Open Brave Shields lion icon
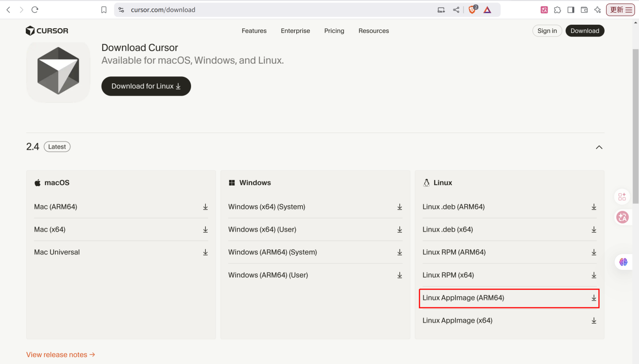This screenshot has width=639, height=364. pos(473,10)
